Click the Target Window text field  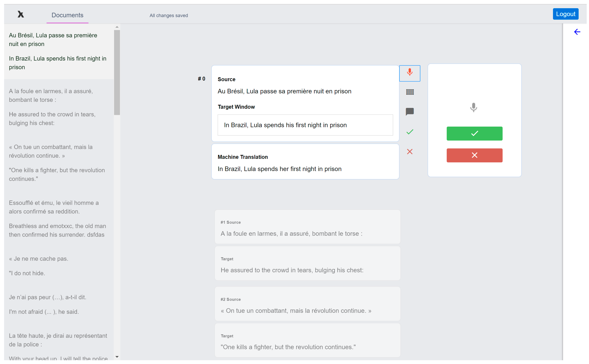305,125
